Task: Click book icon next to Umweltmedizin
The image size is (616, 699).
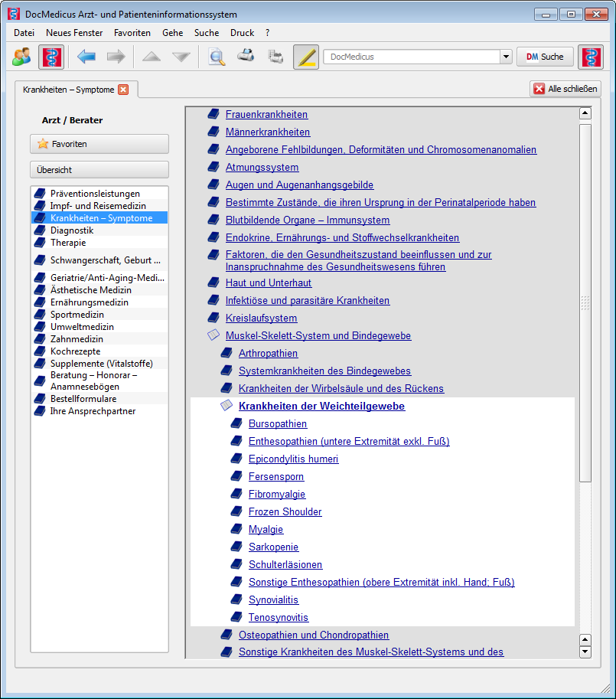Action: (40, 327)
